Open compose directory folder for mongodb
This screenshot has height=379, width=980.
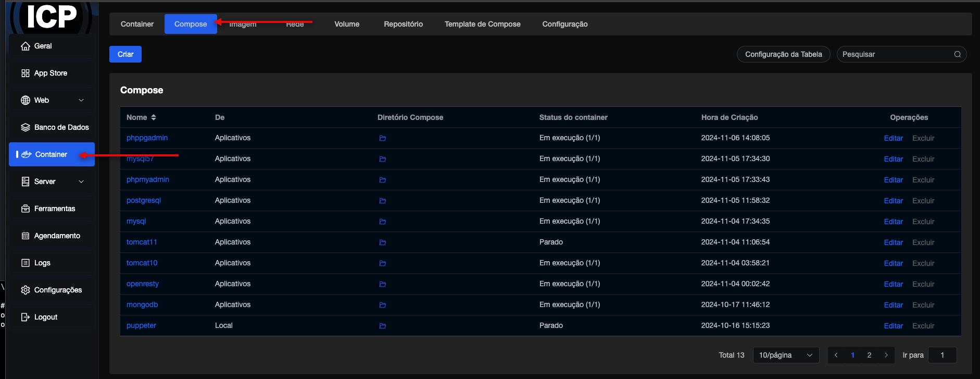coord(382,305)
